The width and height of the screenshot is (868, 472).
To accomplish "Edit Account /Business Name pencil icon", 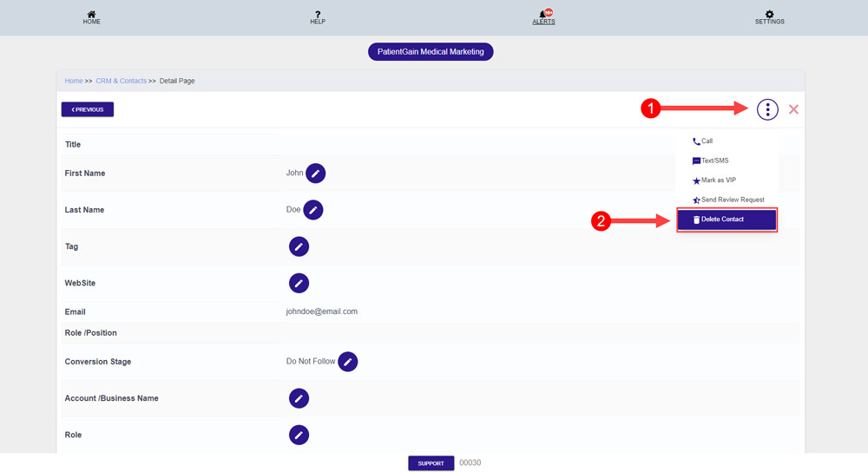I will tap(299, 398).
